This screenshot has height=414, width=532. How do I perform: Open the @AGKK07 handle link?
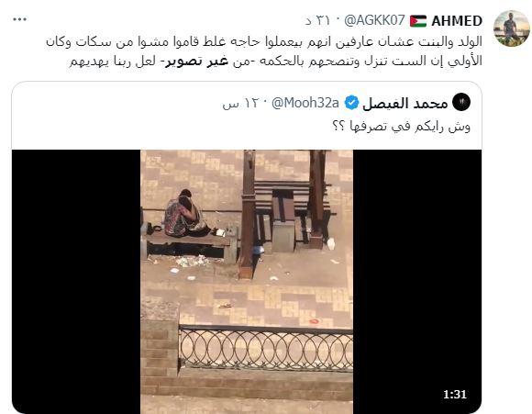[374, 21]
